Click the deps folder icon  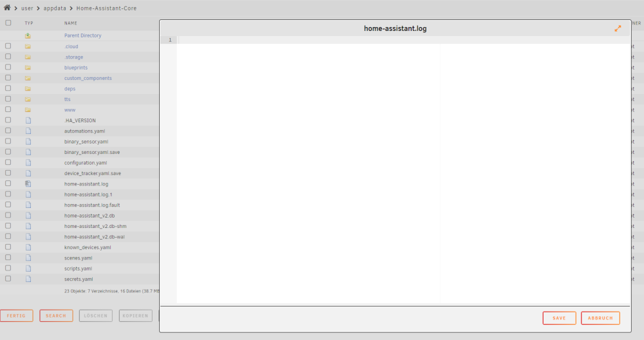click(x=28, y=89)
